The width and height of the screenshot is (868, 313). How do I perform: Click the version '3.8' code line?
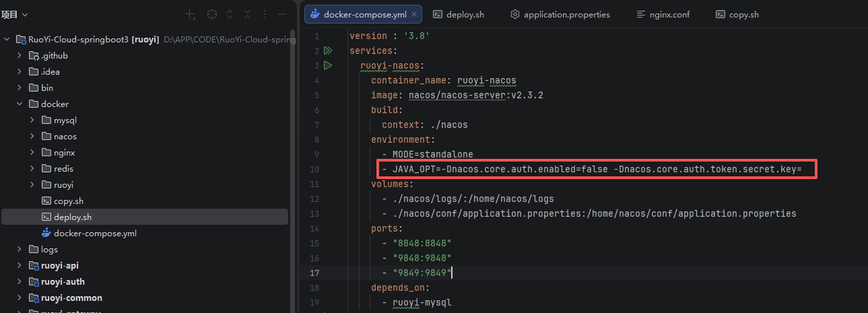click(389, 36)
